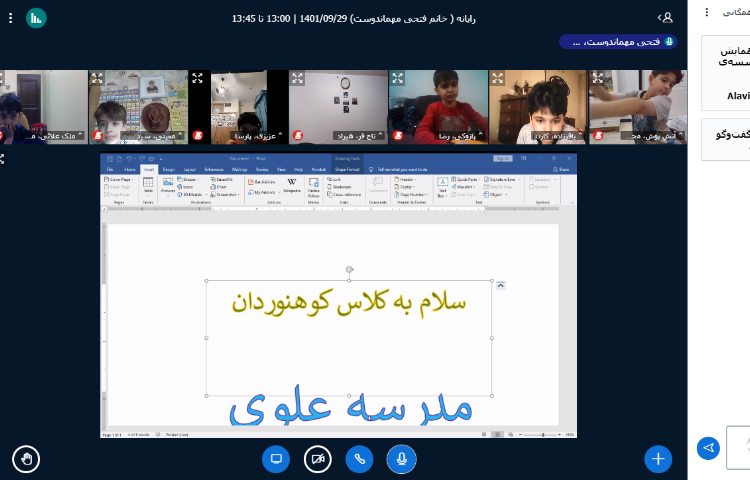Fullscreen the آتش پوش webcam
This screenshot has width=750, height=480.
[x=598, y=78]
